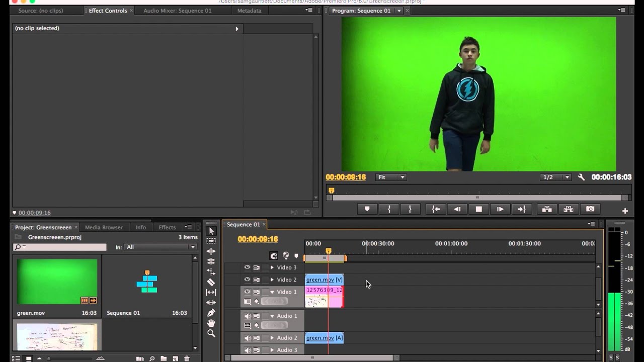
Task: Select the Pen tool
Action: click(211, 313)
